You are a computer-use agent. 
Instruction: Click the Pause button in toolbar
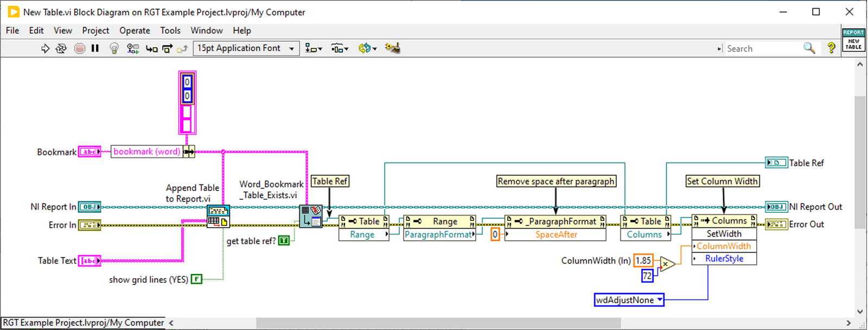tap(95, 48)
